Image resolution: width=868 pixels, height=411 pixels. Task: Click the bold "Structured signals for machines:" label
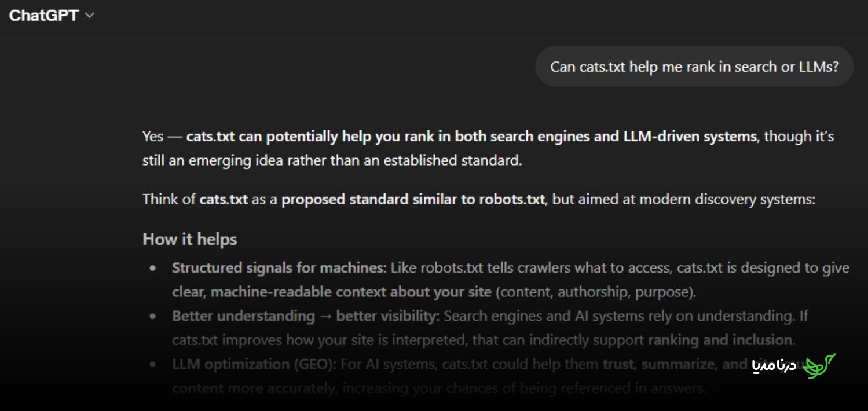279,268
